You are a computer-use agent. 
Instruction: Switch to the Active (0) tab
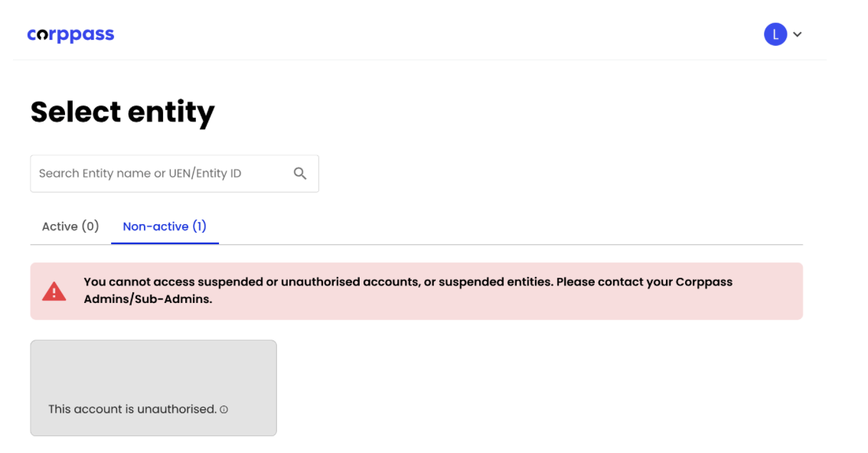pyautogui.click(x=70, y=226)
